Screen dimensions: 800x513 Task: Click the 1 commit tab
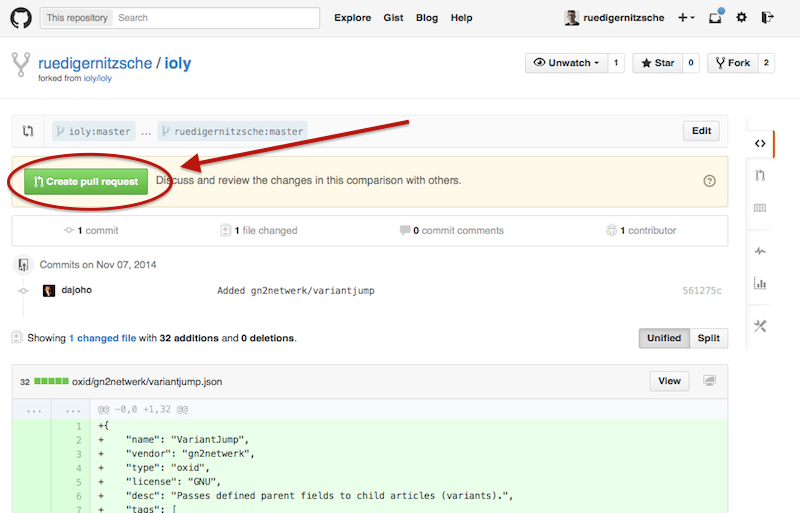(x=91, y=230)
